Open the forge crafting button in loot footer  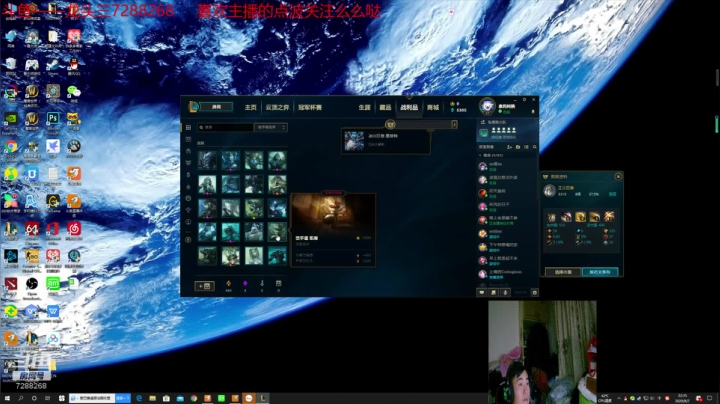point(204,286)
